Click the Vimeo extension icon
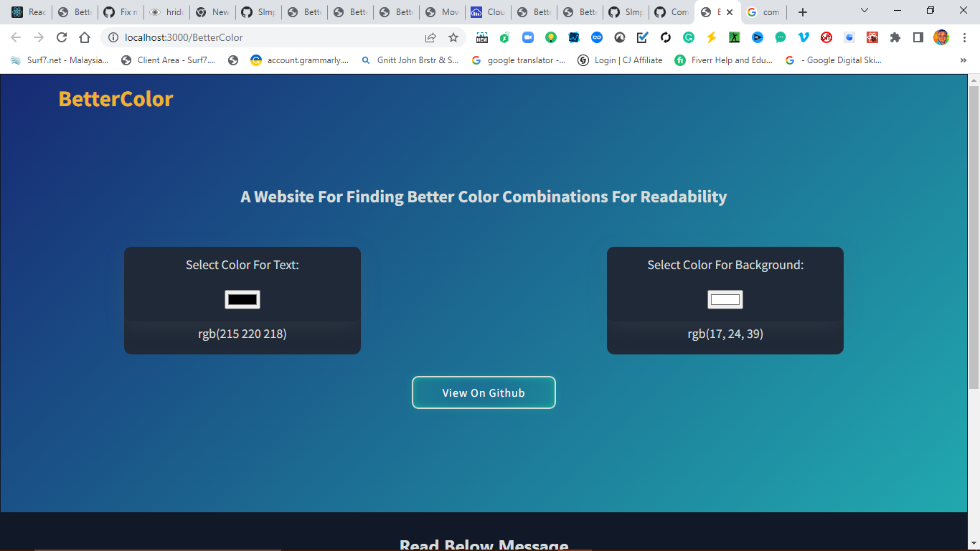 tap(804, 37)
